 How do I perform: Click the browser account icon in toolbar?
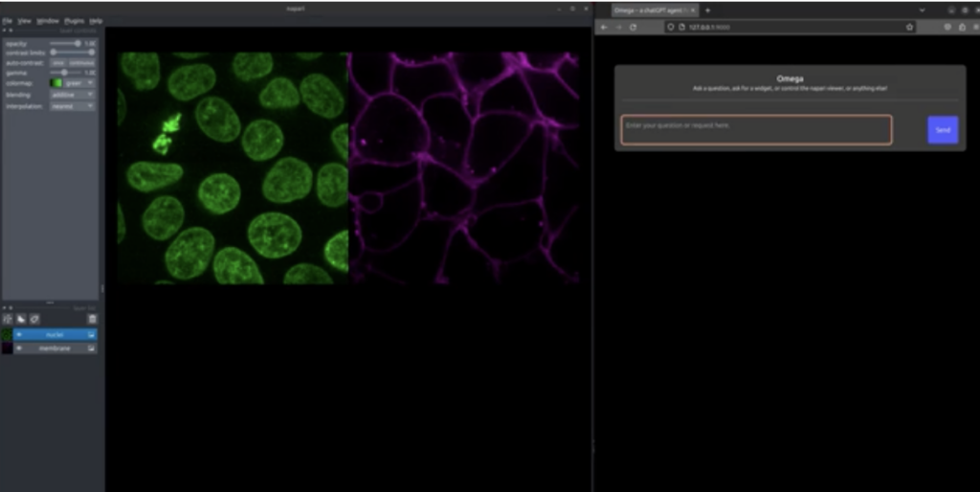(947, 27)
